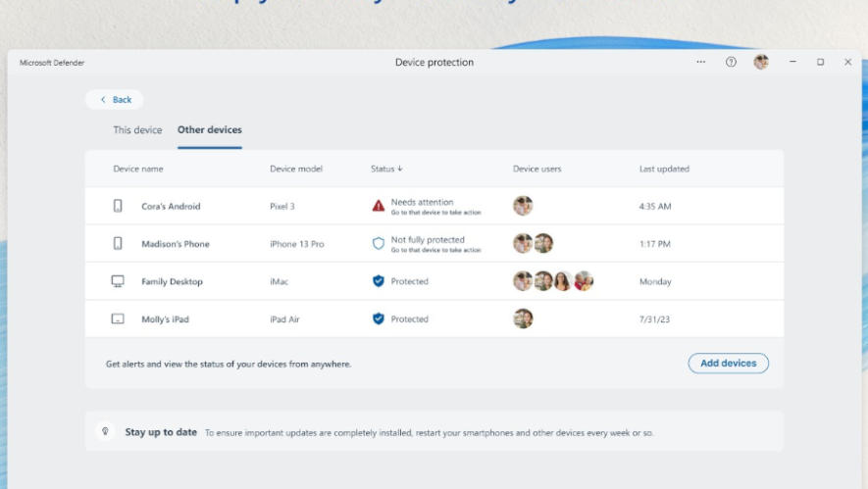Open the more options ellipsis menu
Screen dimensions: 868x489
[701, 62]
